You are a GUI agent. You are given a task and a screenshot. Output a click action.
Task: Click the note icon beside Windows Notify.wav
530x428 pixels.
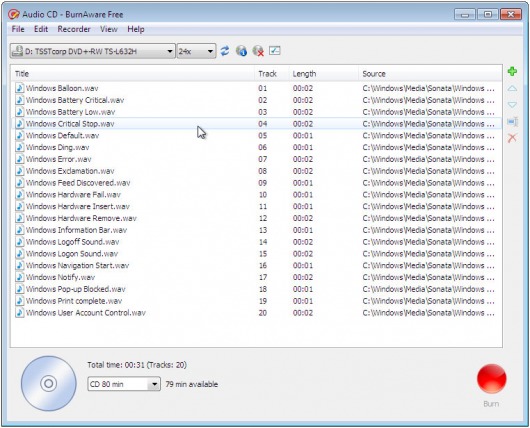20,277
